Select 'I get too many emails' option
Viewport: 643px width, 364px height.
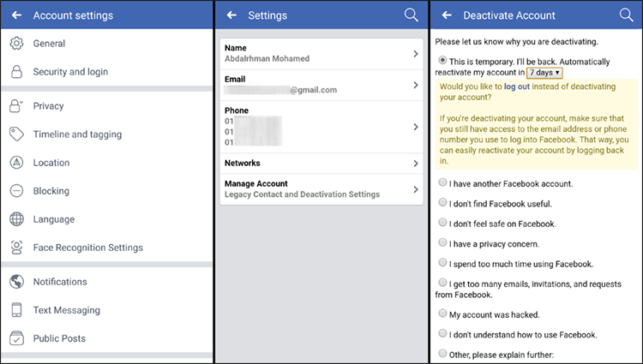click(x=442, y=283)
